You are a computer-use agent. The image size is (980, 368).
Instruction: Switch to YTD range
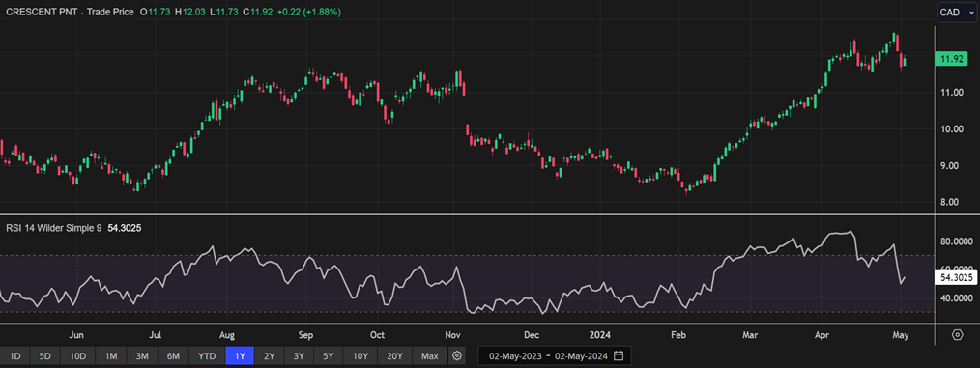pyautogui.click(x=207, y=356)
